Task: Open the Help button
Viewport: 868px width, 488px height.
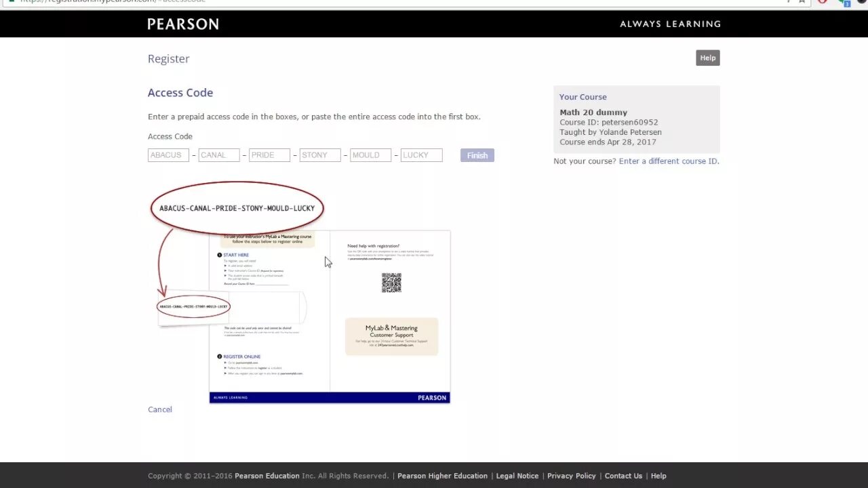Action: (707, 58)
